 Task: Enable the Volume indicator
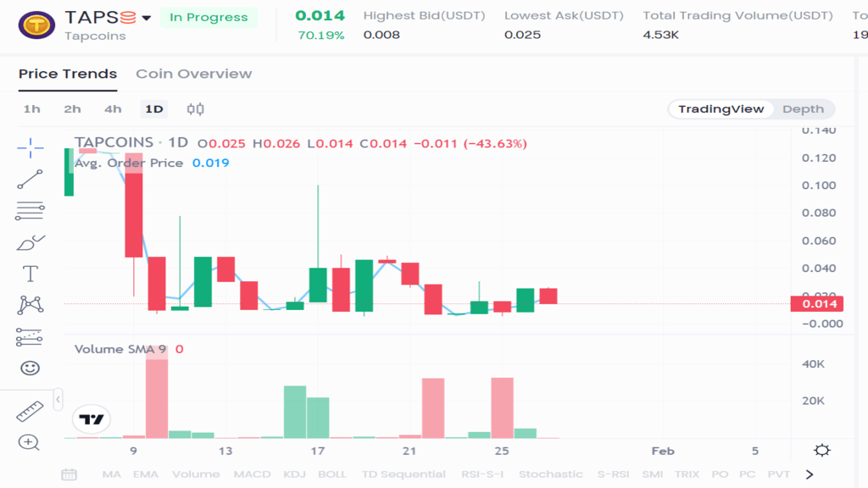tap(196, 474)
